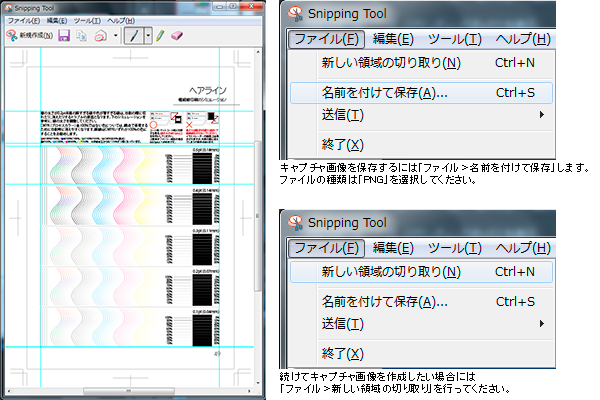This screenshot has width=600, height=400.
Task: Select the pen tool in the toolbar
Action: (x=134, y=36)
